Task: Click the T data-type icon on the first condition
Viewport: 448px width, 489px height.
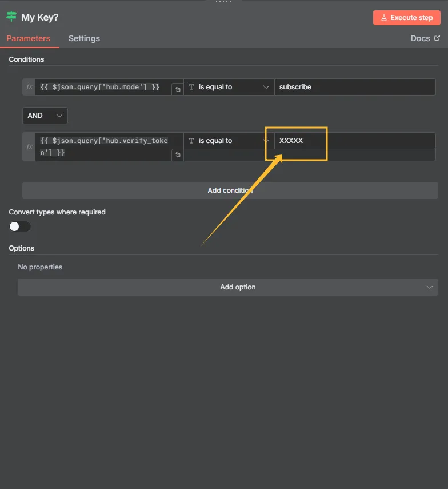Action: click(x=191, y=87)
